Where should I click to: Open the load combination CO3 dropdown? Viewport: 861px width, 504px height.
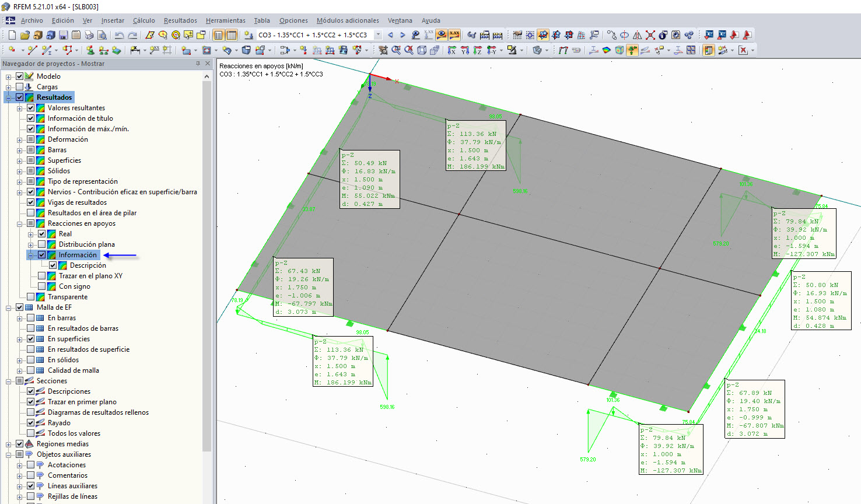coord(378,35)
